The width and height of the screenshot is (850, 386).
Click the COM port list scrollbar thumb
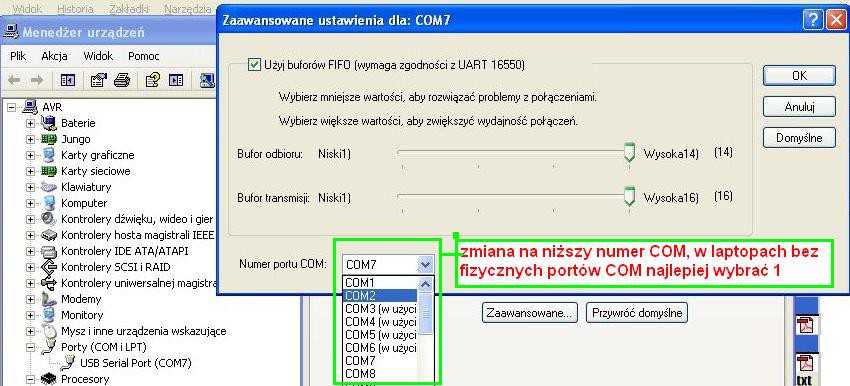point(426,314)
